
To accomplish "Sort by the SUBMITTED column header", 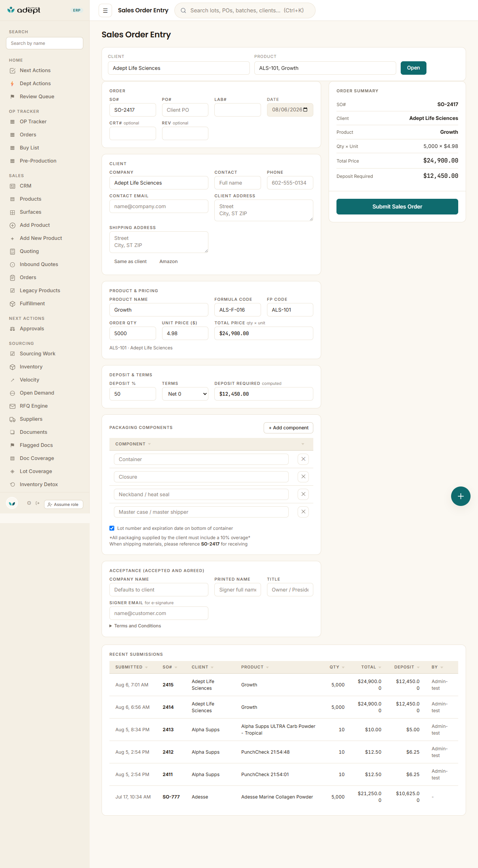I will point(131,667).
